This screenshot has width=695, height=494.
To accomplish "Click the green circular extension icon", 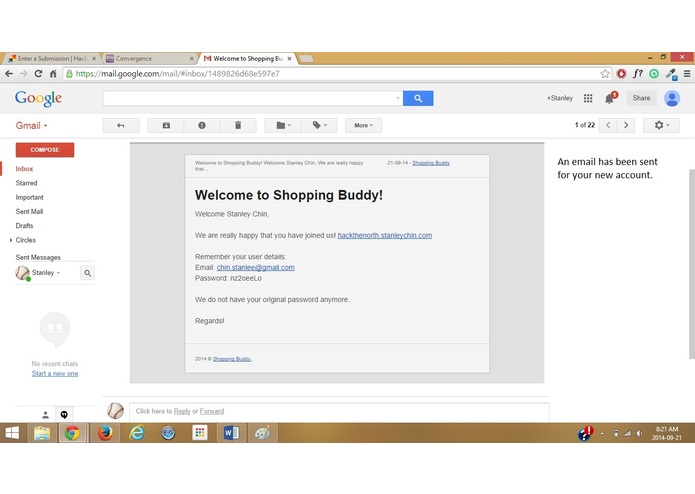I will 654,74.
